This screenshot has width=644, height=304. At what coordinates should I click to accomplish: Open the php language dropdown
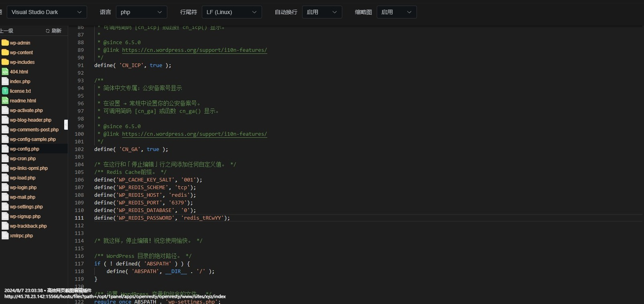(x=142, y=12)
